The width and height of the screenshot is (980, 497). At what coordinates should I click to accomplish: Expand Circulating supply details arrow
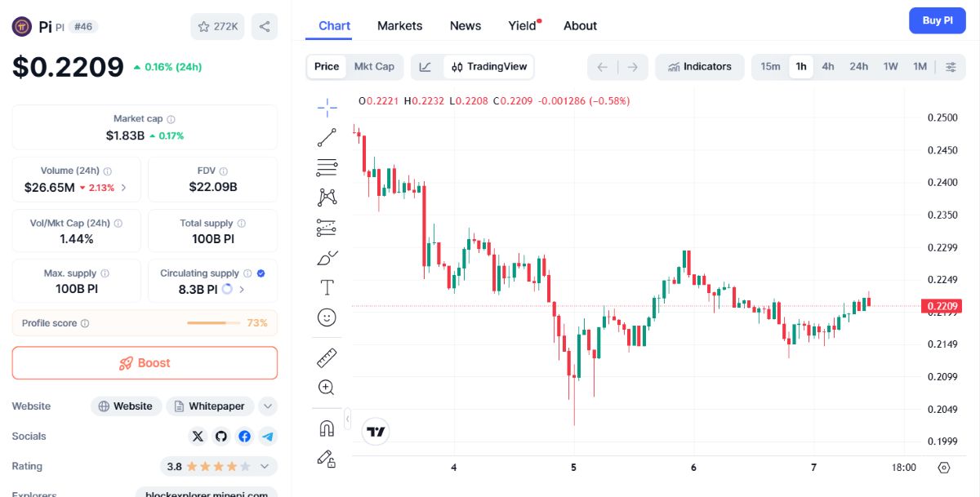242,289
